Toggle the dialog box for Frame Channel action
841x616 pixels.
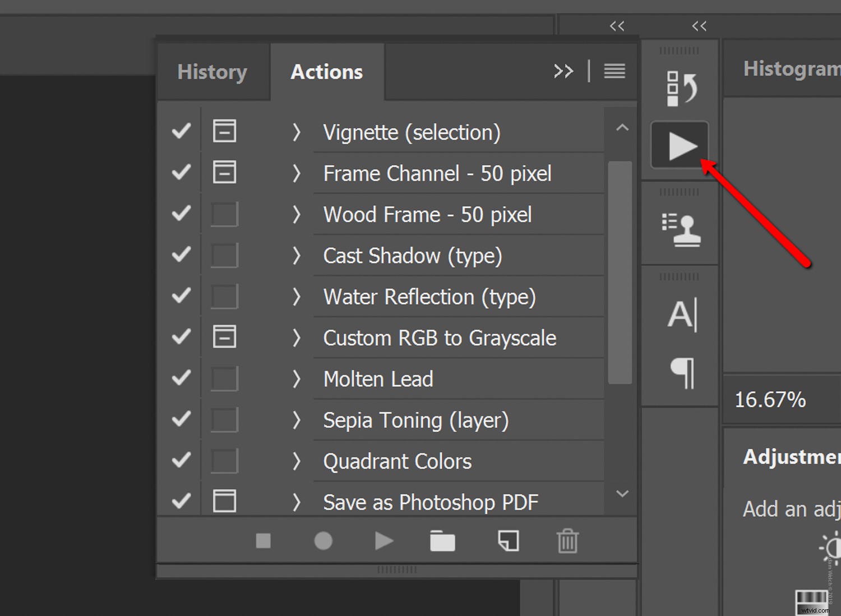(224, 172)
